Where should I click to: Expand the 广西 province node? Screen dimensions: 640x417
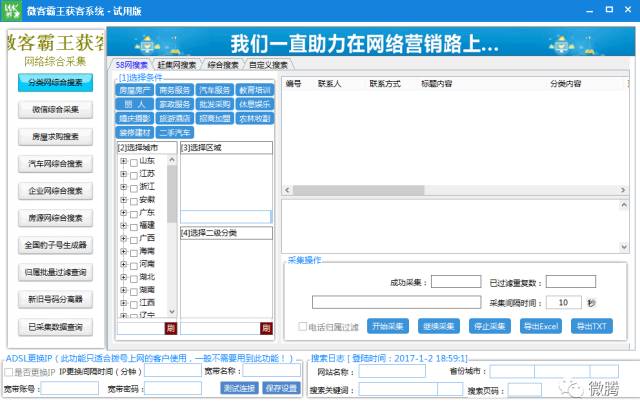123,239
